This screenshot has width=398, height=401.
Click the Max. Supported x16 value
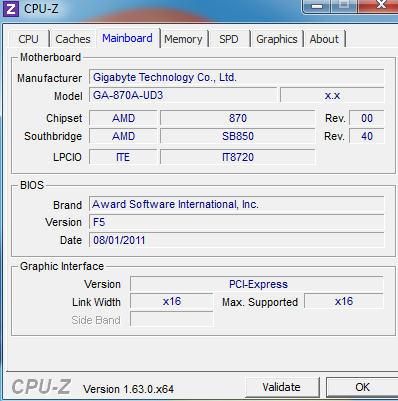[x=344, y=301]
